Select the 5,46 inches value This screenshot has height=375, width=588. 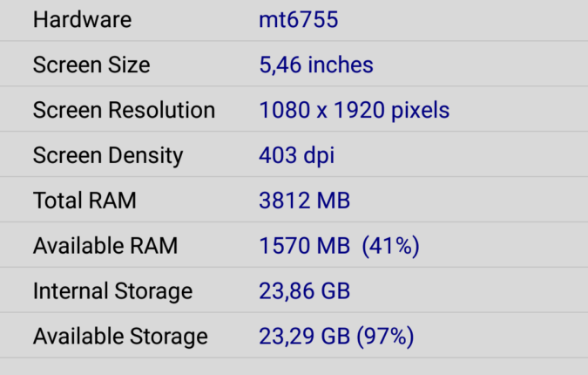pos(315,65)
